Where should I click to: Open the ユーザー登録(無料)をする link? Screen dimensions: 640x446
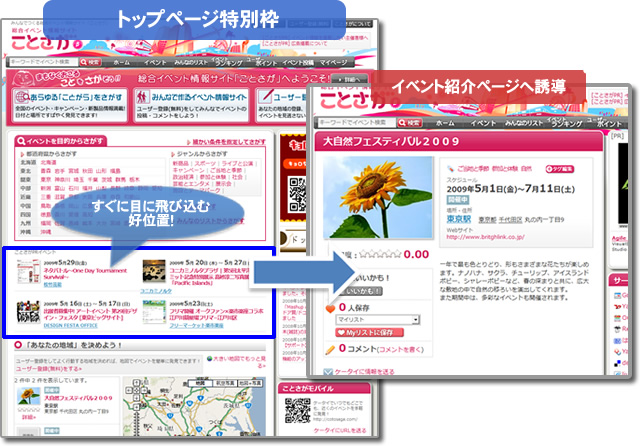(49, 368)
